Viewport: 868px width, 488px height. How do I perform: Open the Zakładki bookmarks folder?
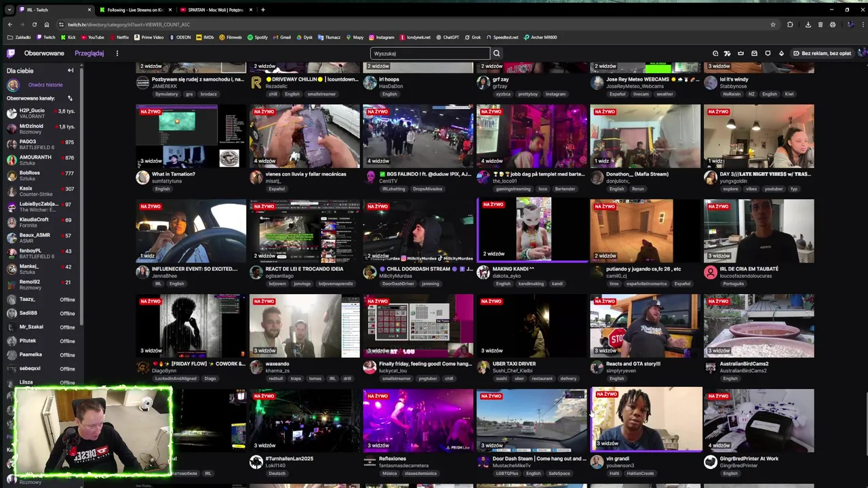coord(19,37)
